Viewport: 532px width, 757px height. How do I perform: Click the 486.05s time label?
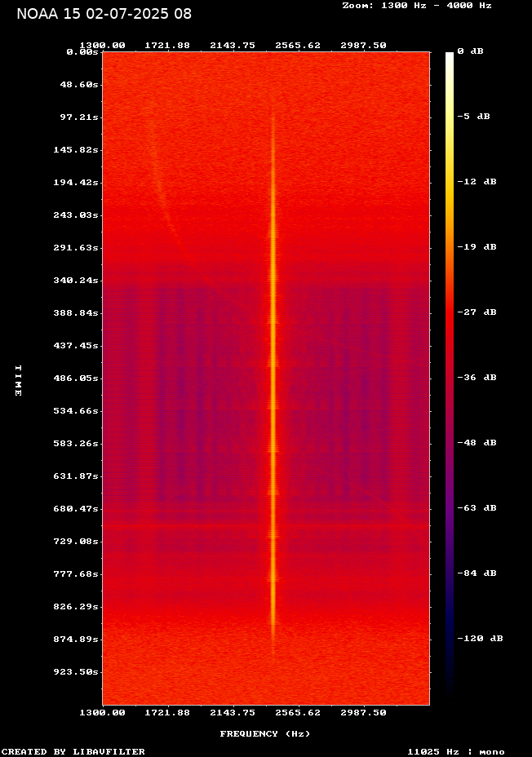76,378
